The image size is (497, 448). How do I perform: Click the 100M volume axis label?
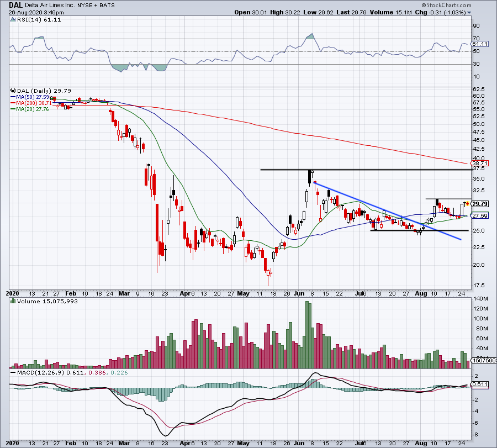click(x=480, y=319)
